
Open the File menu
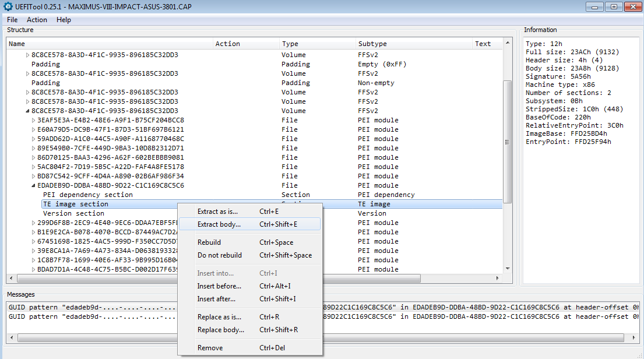coord(12,20)
